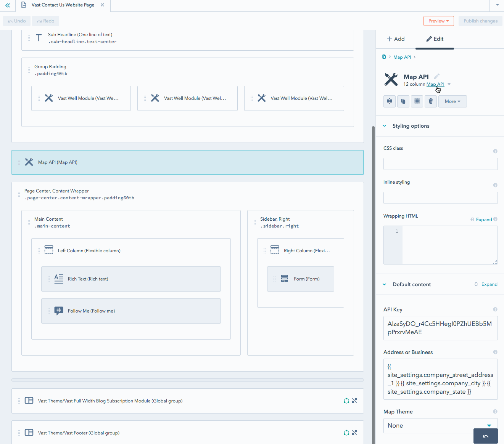Click the clone module icon

(403, 101)
